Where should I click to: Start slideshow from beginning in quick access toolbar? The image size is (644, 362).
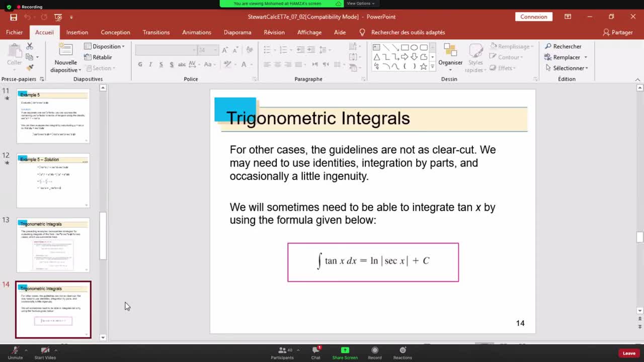click(58, 17)
